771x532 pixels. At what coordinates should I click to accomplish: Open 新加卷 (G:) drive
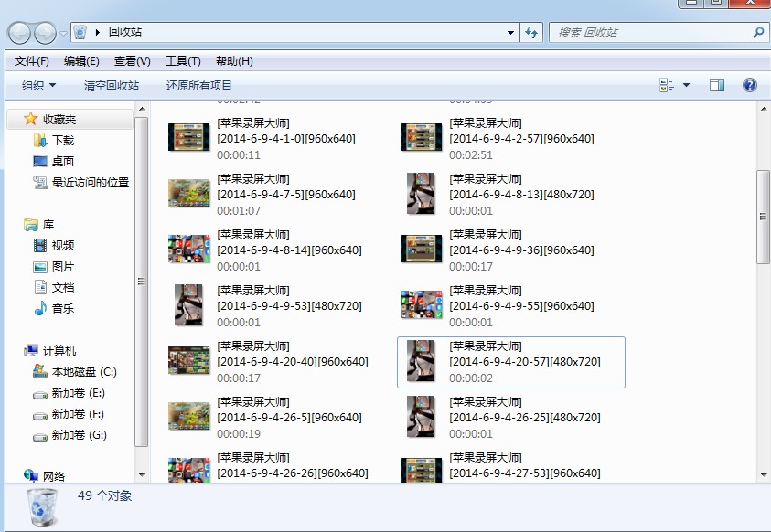point(80,435)
